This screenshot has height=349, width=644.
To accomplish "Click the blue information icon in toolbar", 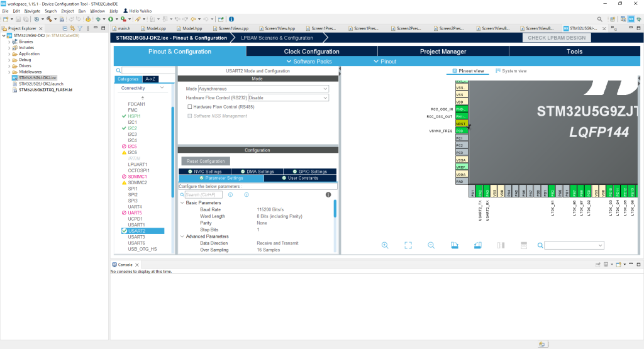I will [231, 19].
